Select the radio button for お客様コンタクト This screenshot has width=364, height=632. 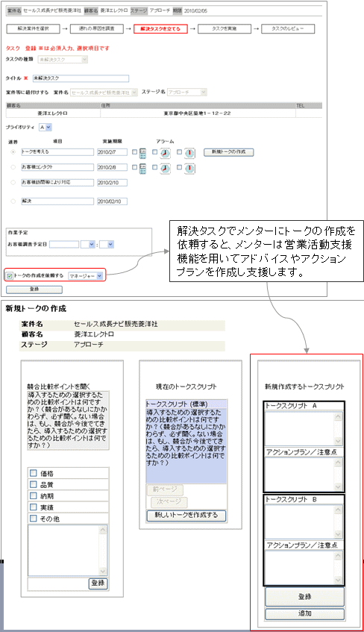click(x=13, y=167)
